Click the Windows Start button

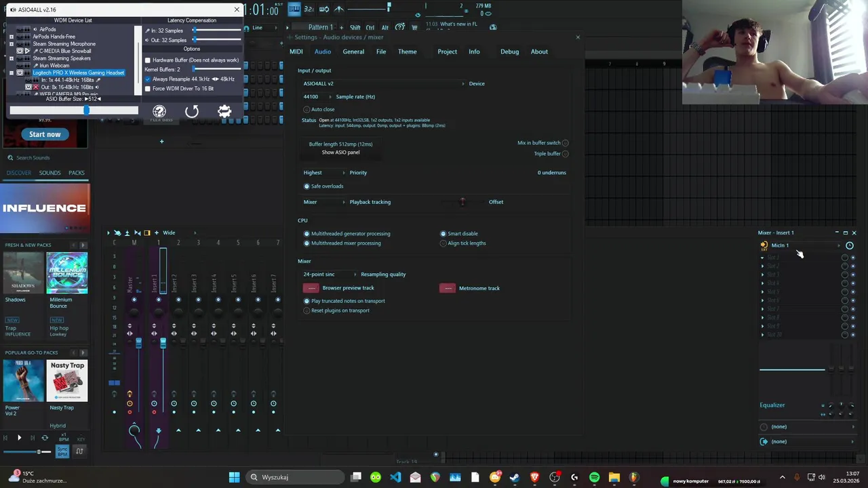pyautogui.click(x=234, y=477)
